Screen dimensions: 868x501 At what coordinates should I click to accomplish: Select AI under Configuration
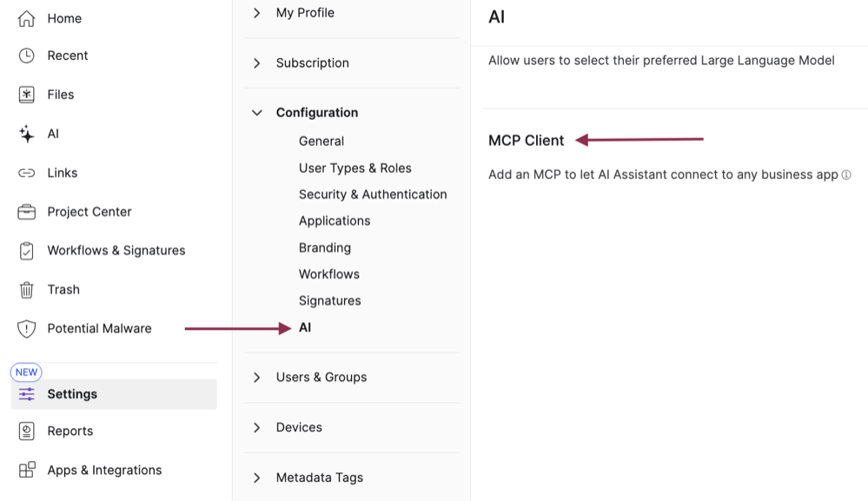click(306, 327)
